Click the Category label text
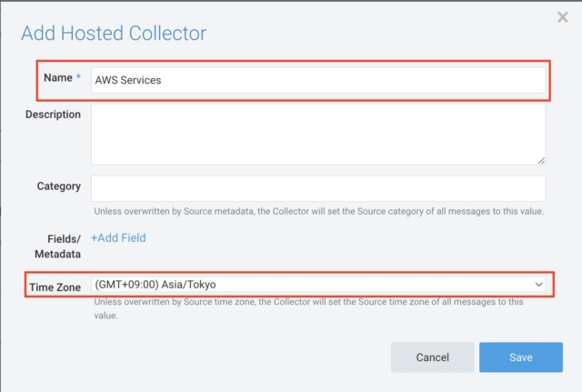Viewport: 582px width, 392px height. click(58, 186)
